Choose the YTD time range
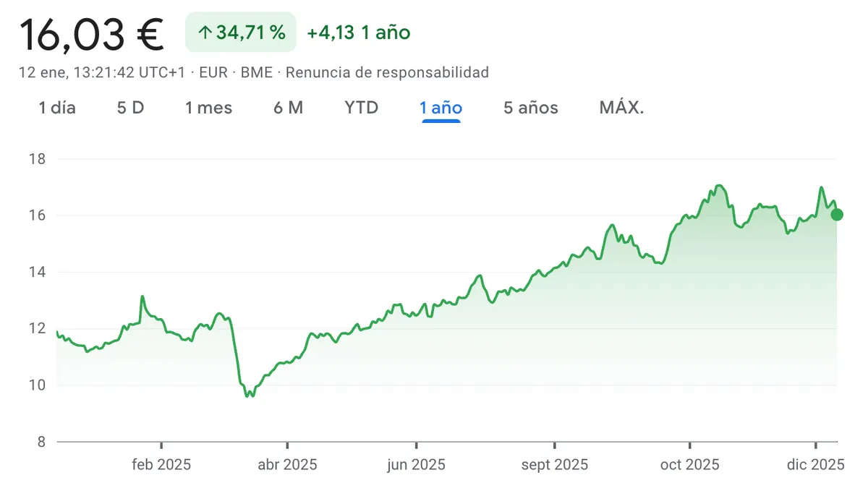Image resolution: width=868 pixels, height=496 pixels. pyautogui.click(x=361, y=108)
